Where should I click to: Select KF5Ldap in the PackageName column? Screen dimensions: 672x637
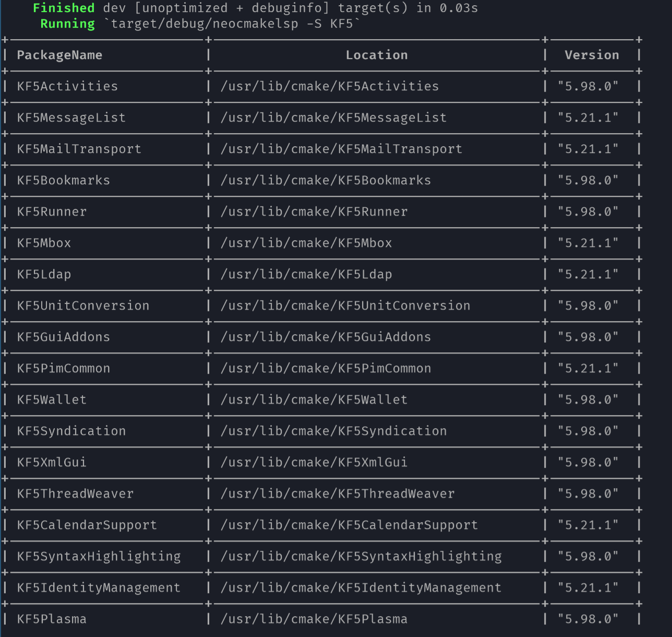pyautogui.click(x=44, y=275)
